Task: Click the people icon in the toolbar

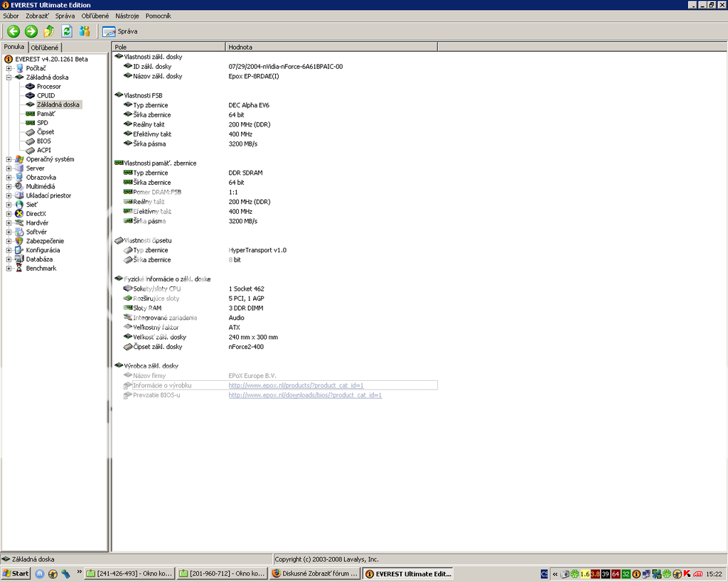Action: tap(85, 31)
